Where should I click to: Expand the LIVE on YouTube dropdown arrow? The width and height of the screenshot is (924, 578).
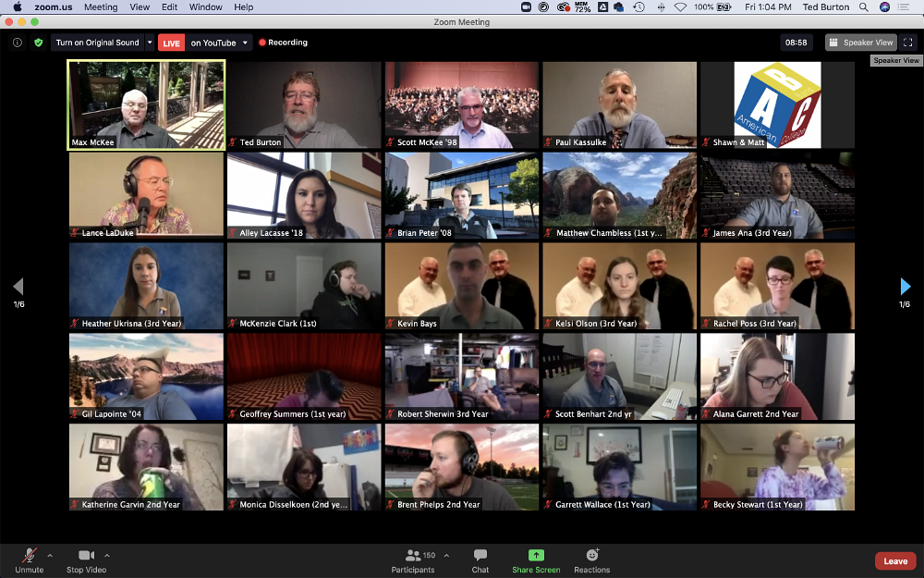click(245, 43)
